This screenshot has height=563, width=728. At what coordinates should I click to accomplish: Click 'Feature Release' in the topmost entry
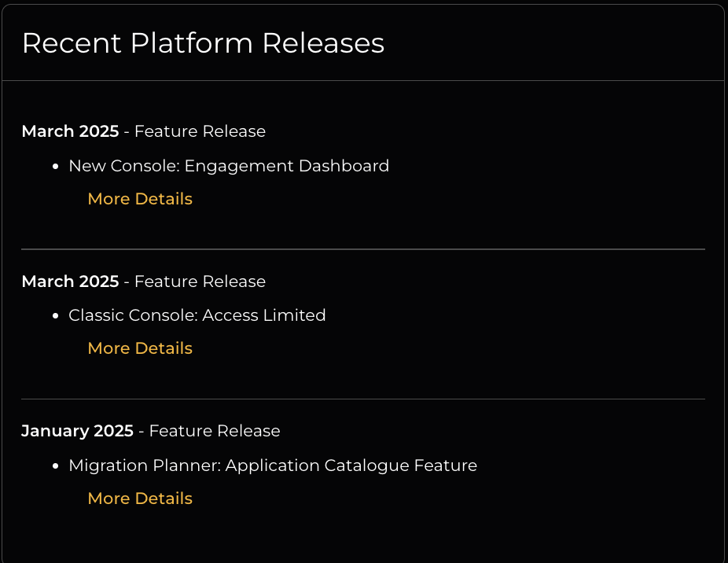[200, 131]
